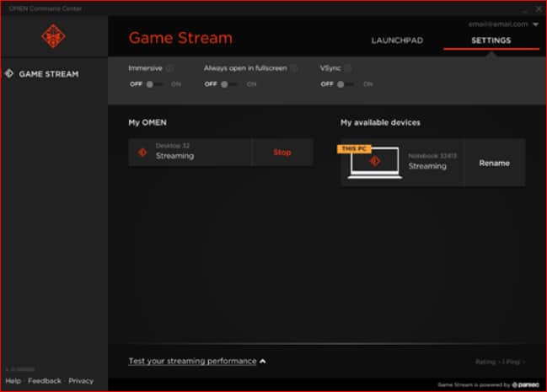547x392 pixels.
Task: Click the Notebook 32413 laptop icon
Action: coord(374,161)
